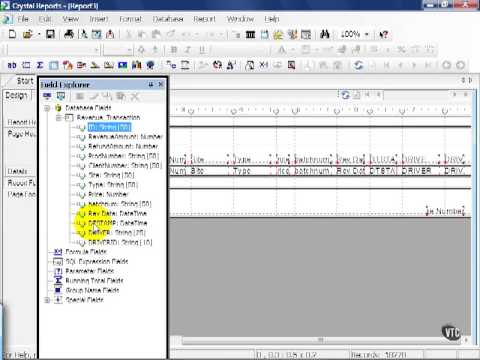
Task: Select the RefundAmount Number field
Action: click(x=123, y=147)
